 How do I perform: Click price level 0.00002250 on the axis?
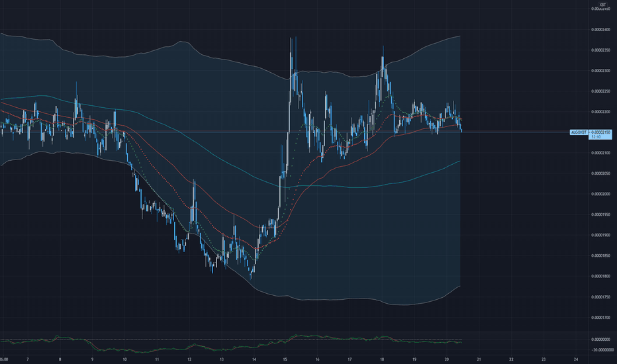coord(601,91)
